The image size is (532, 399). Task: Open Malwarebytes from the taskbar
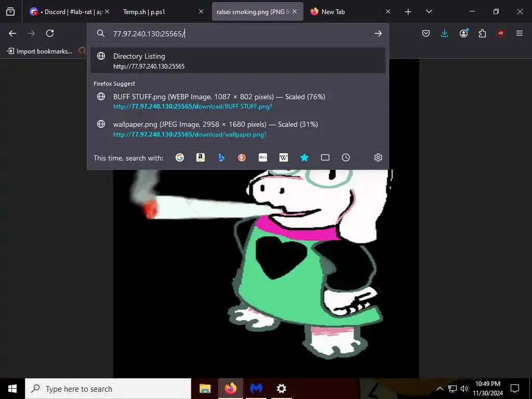256,389
